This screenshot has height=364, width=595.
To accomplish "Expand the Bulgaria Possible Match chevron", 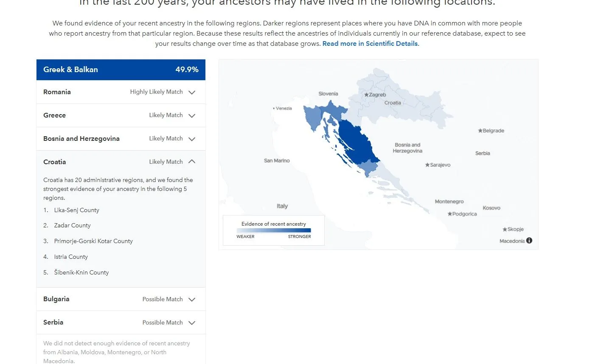I will pyautogui.click(x=192, y=300).
